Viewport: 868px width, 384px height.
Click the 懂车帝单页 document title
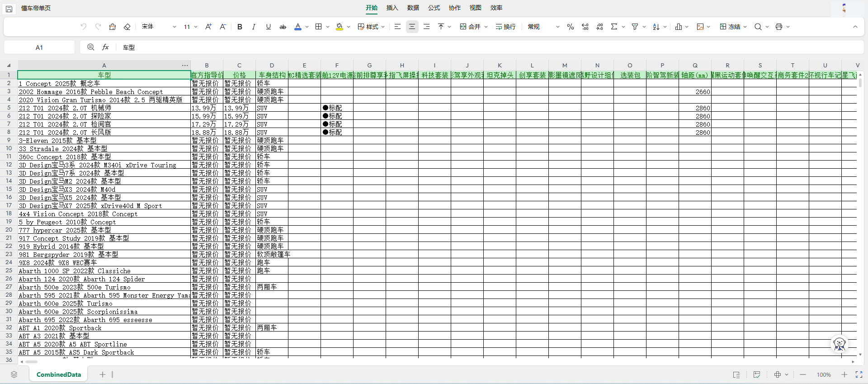point(36,8)
